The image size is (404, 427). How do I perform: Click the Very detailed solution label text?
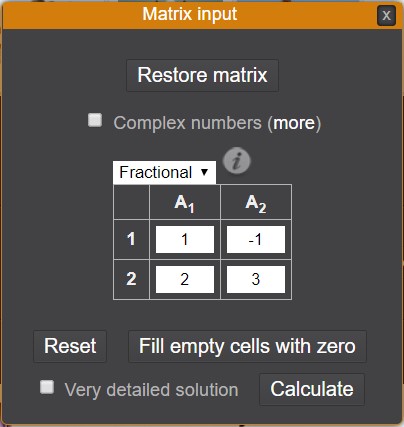pyautogui.click(x=152, y=390)
